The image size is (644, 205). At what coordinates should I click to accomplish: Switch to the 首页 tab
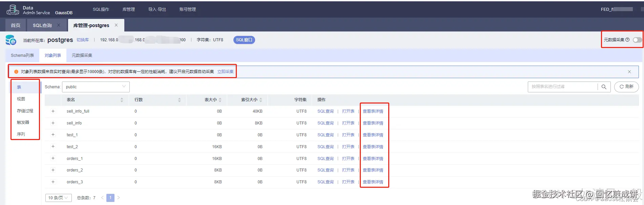pos(16,25)
